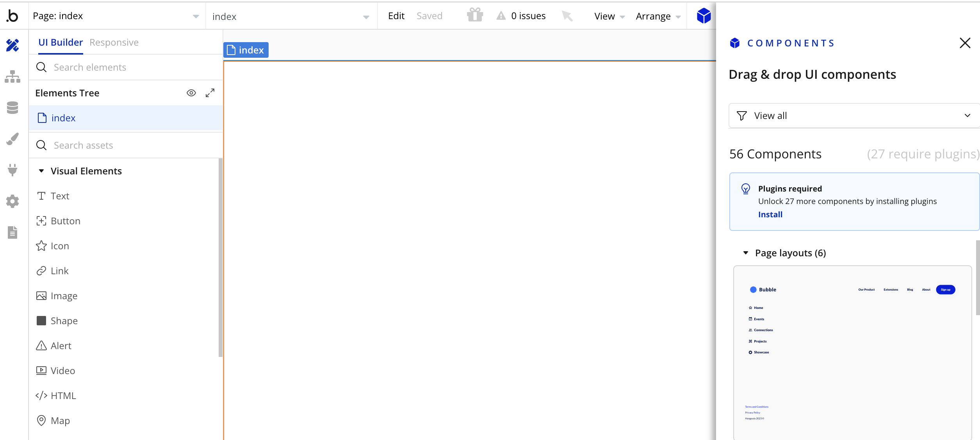Open the Plugins tab plug icon
980x440 pixels.
tap(12, 170)
